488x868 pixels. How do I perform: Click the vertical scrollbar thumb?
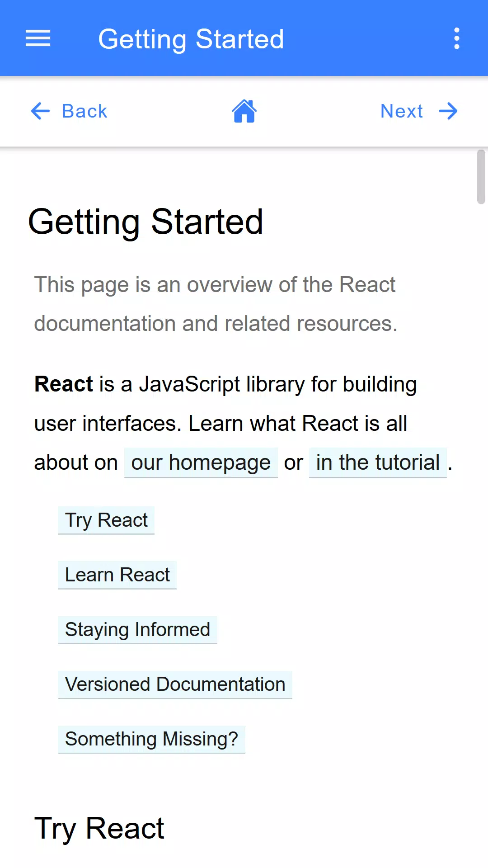(x=481, y=177)
